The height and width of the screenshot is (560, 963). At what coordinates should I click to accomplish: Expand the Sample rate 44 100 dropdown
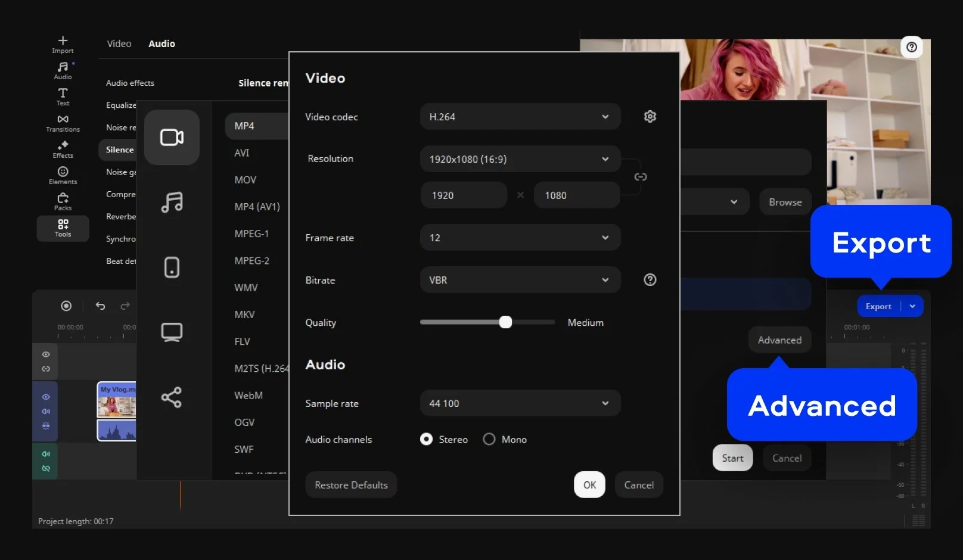click(520, 403)
